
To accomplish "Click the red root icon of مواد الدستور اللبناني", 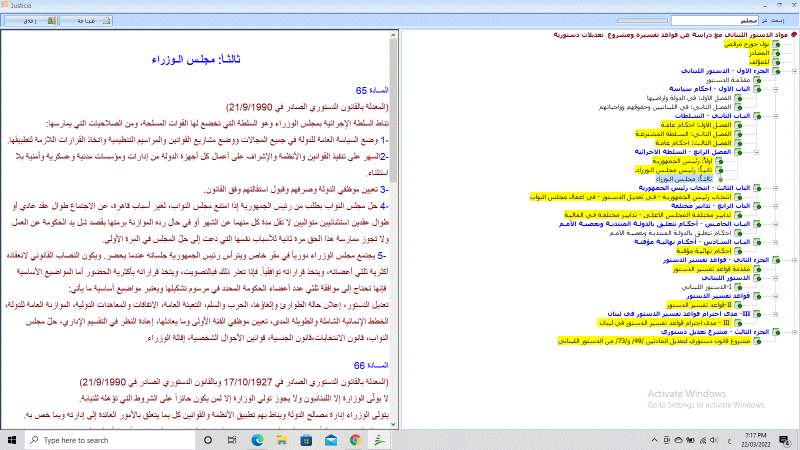I will point(794,35).
